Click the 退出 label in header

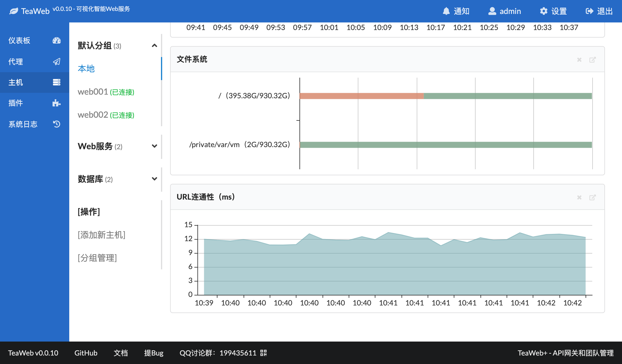(x=605, y=11)
